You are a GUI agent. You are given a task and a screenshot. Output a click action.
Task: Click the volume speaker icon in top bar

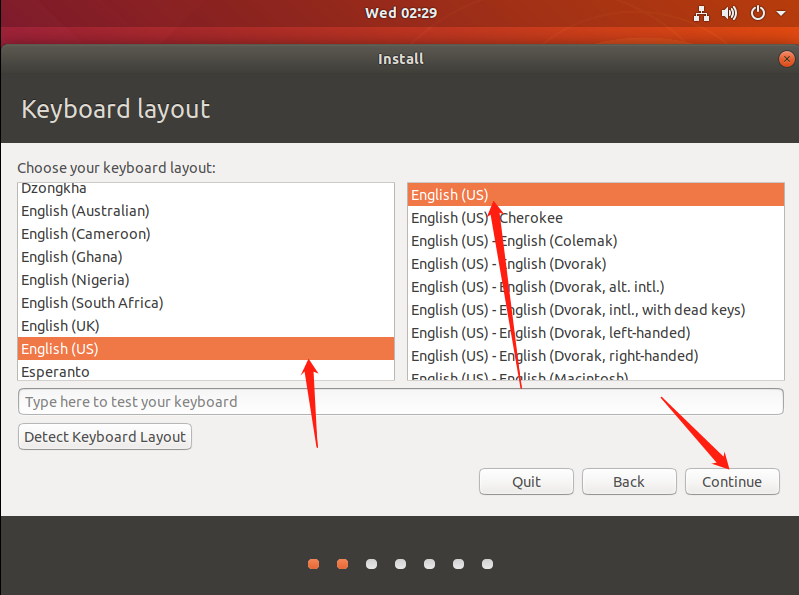click(x=729, y=13)
